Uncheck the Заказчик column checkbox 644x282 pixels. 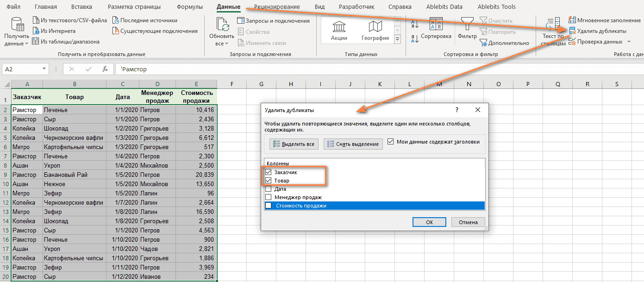coord(268,172)
